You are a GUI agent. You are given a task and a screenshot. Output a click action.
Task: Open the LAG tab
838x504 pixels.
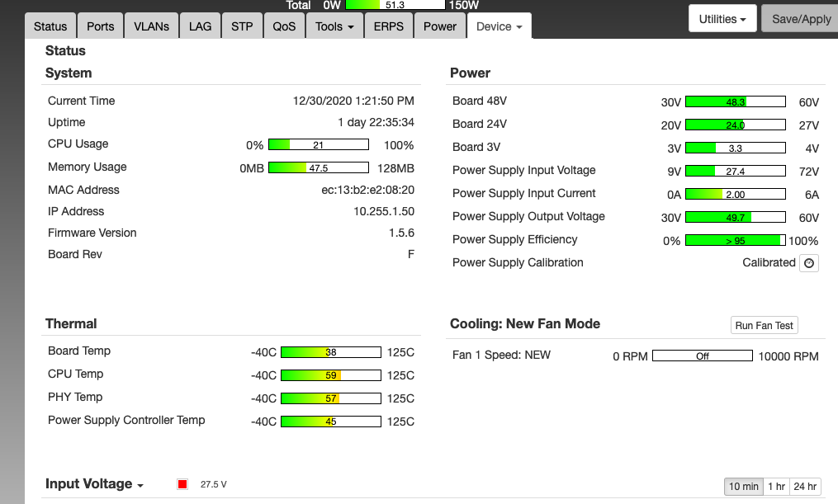(x=200, y=26)
